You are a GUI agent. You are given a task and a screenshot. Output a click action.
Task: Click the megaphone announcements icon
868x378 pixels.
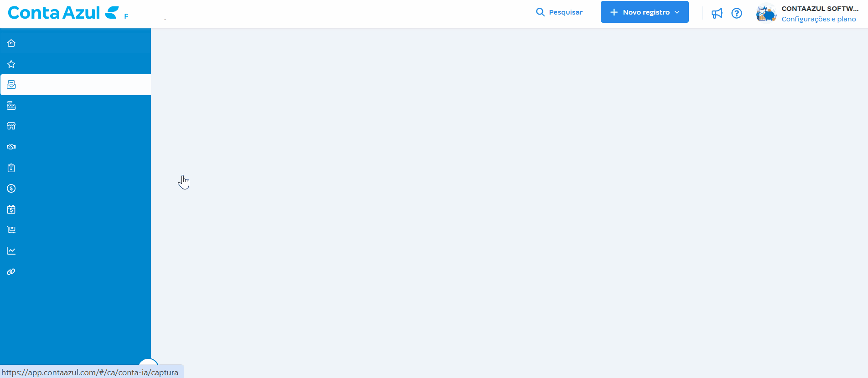[x=717, y=13]
